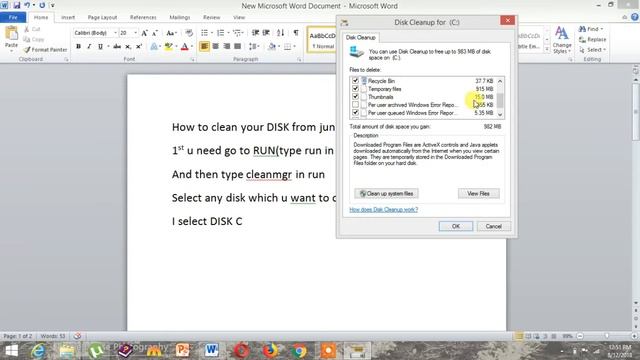Click Words: 53 in status bar
This screenshot has width=640, height=360.
coord(53,336)
